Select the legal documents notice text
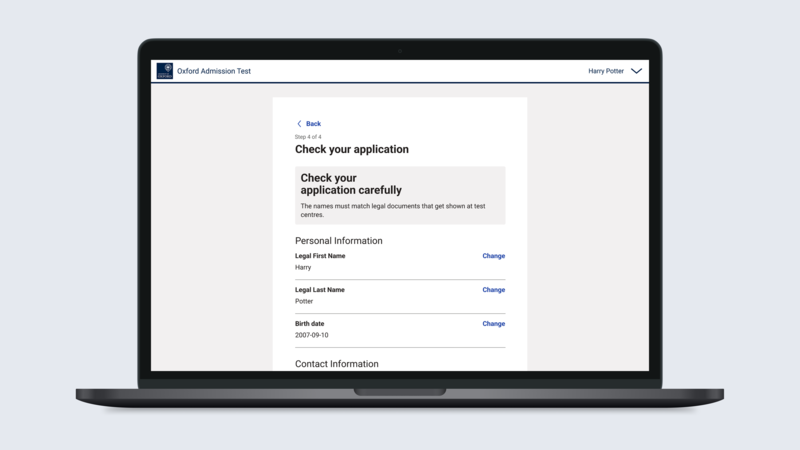 (393, 210)
